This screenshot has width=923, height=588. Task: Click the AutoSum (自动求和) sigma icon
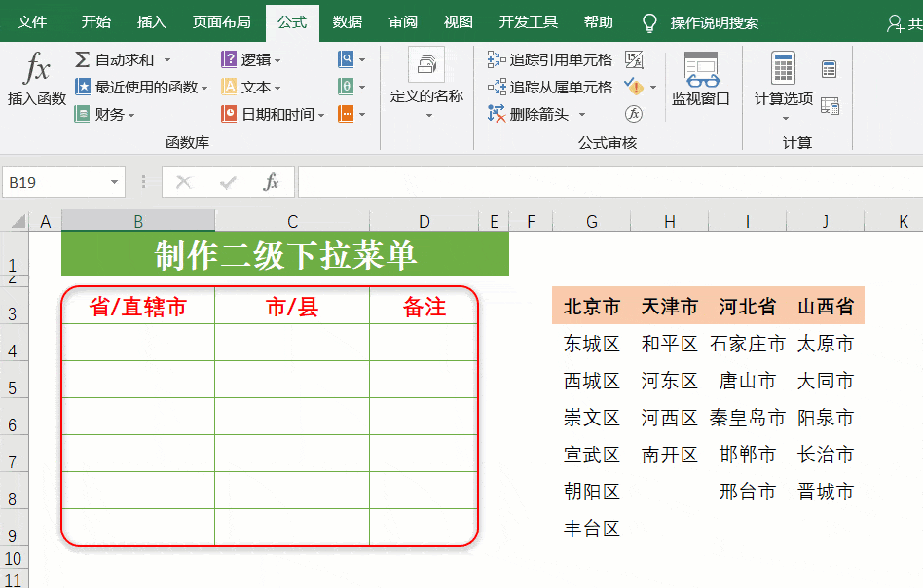click(x=83, y=60)
